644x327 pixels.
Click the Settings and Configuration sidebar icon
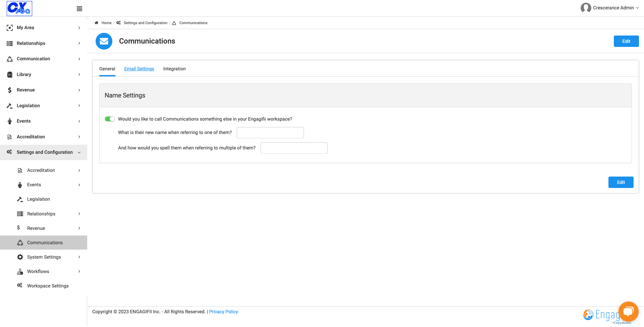(x=9, y=152)
